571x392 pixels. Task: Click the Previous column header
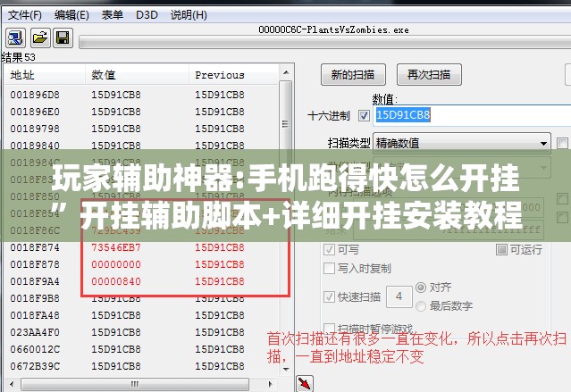pos(234,75)
